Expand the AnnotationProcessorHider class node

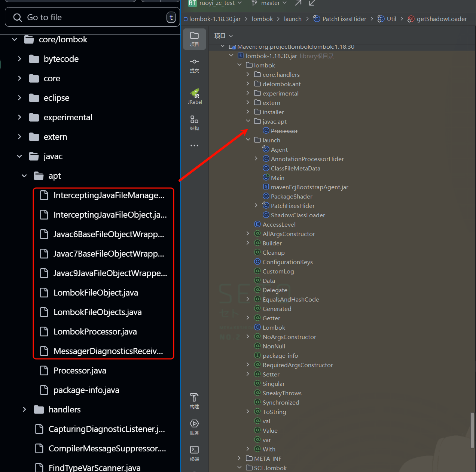[x=256, y=158]
